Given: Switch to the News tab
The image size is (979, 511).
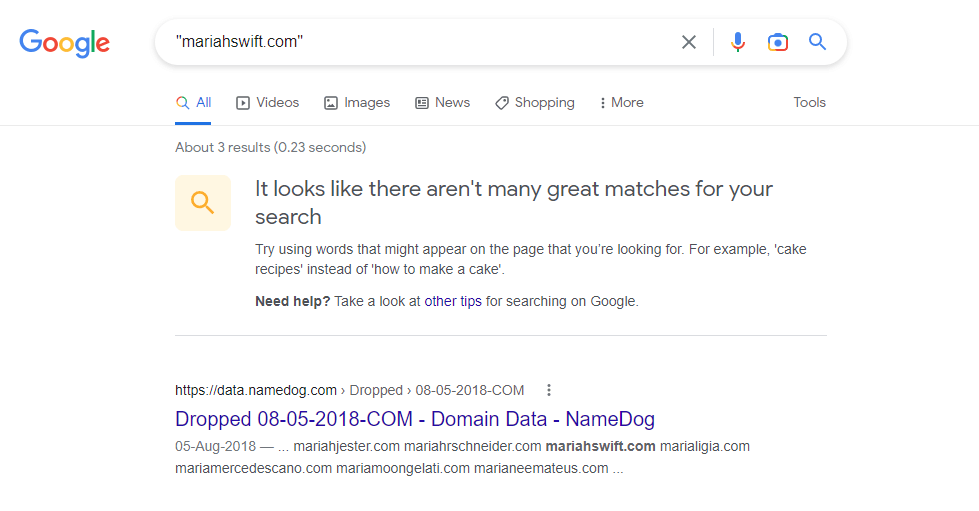Looking at the screenshot, I should pos(442,102).
